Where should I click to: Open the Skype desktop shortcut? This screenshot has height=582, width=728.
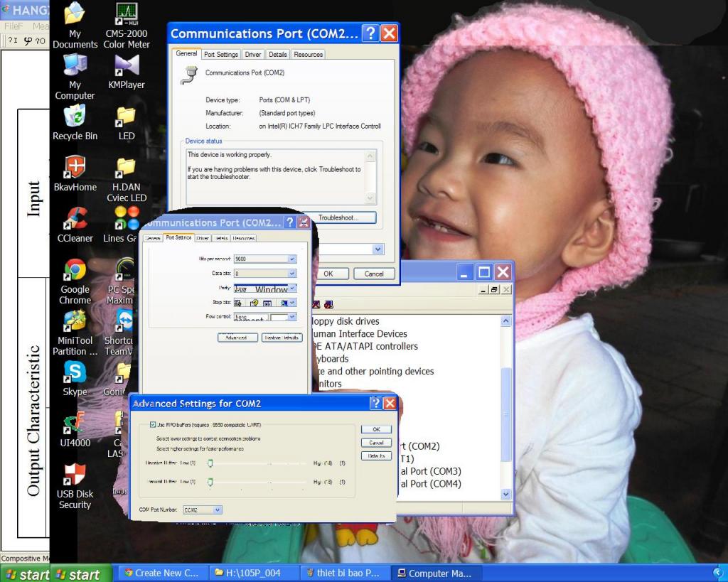75,372
